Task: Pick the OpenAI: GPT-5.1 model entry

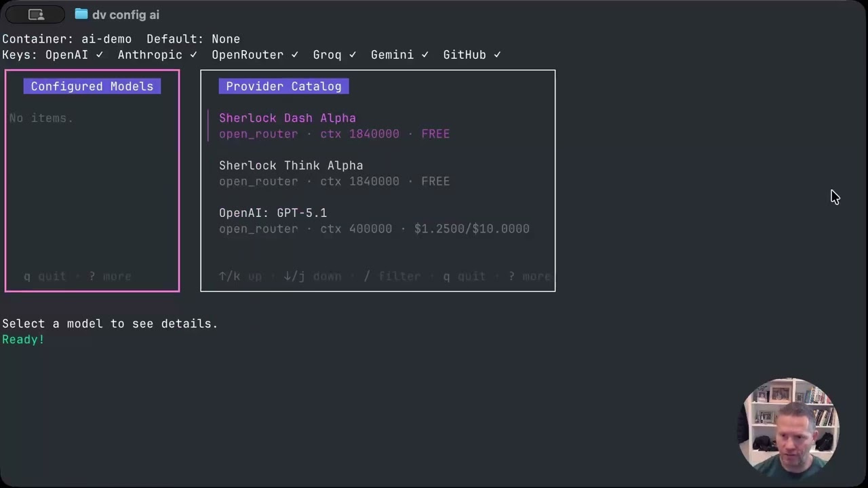Action: (x=273, y=213)
